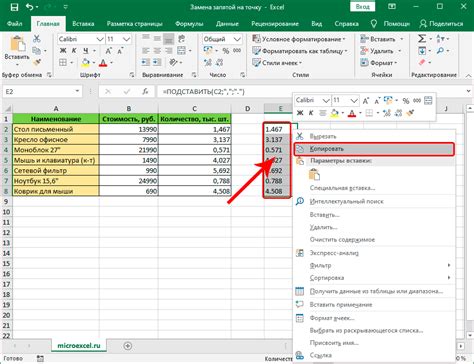Image resolution: width=474 pixels, height=364 pixels.
Task: Toggle center text alignment in the ribbon
Action: pos(157,51)
